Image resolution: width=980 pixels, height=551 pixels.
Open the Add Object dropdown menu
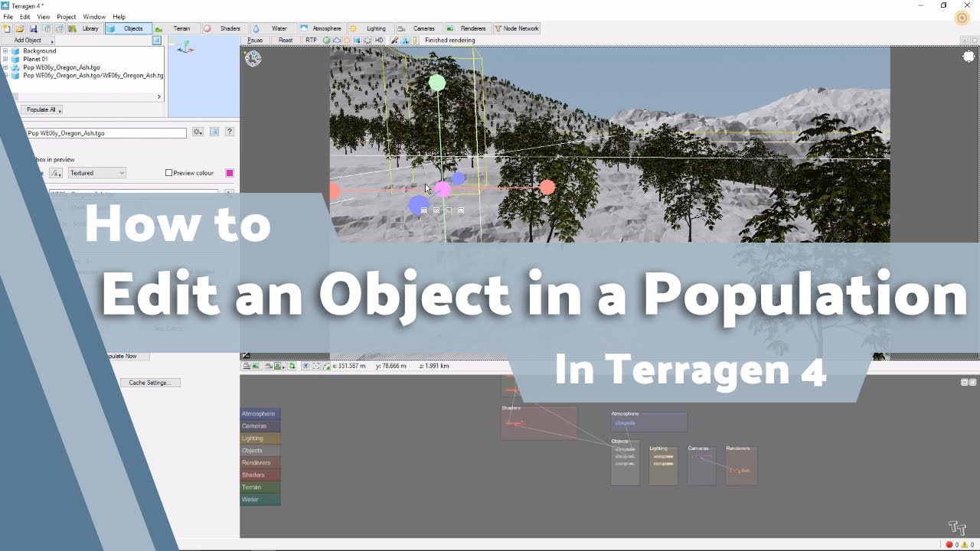click(28, 41)
